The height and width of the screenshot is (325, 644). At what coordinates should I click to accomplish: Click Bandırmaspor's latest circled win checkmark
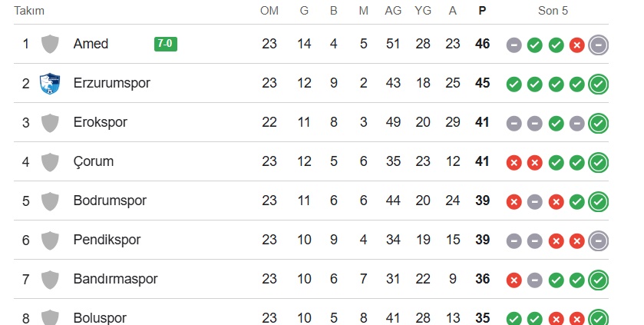pos(599,280)
